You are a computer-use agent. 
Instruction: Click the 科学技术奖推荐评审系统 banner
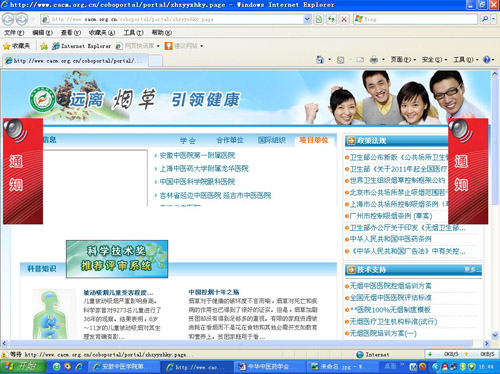tap(117, 259)
